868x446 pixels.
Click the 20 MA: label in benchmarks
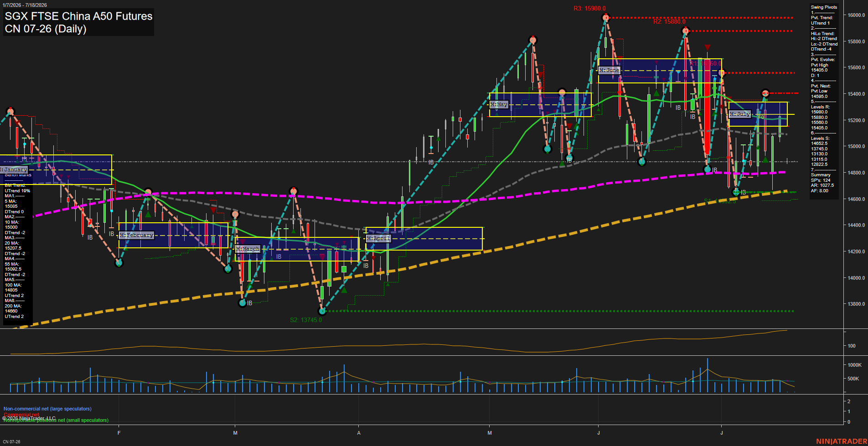click(12, 243)
